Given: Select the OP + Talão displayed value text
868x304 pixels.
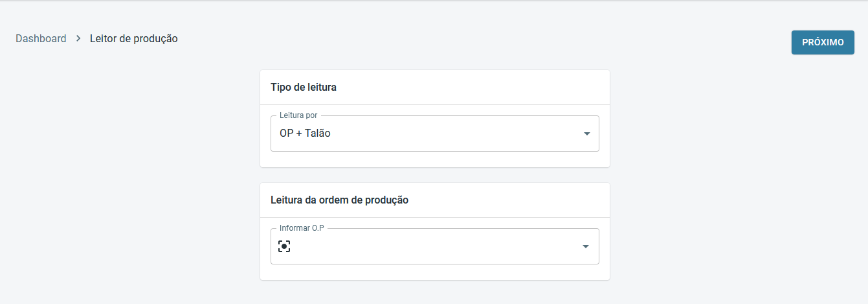Looking at the screenshot, I should [x=300, y=134].
